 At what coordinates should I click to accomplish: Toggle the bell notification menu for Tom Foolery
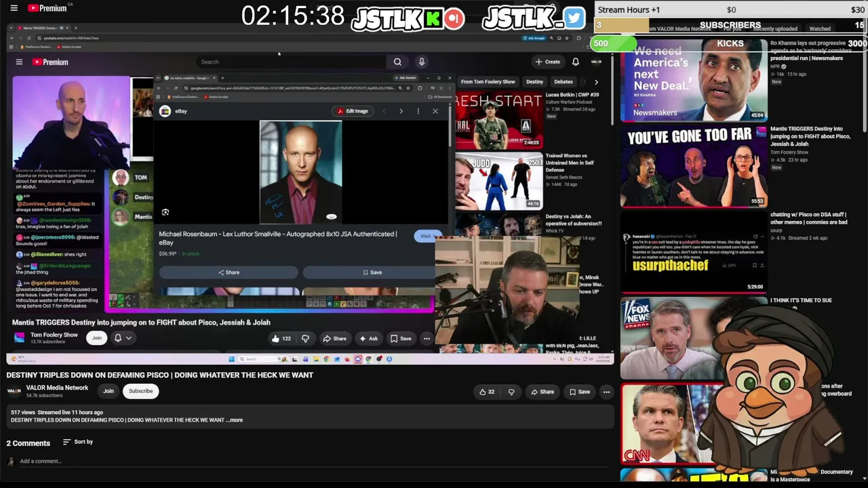coord(122,338)
